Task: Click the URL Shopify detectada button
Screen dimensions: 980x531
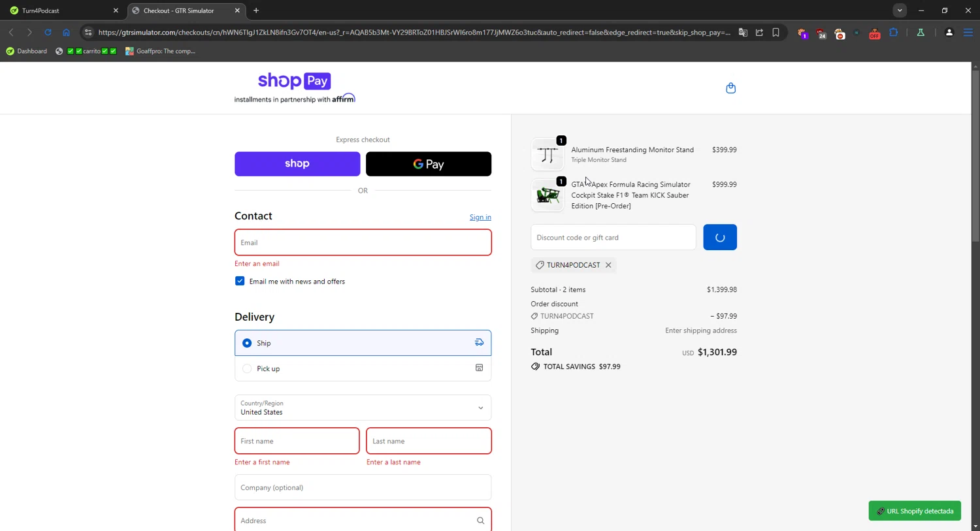Action: click(x=915, y=511)
